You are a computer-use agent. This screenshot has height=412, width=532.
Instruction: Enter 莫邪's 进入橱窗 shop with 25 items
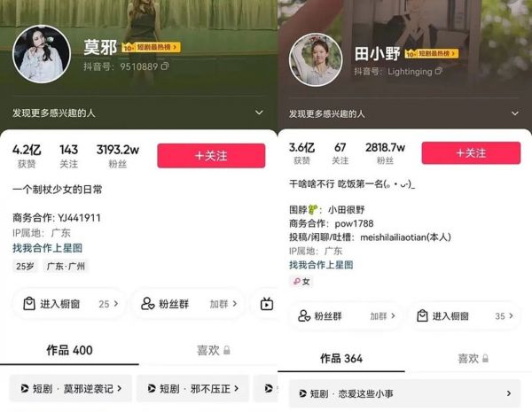[x=69, y=304]
